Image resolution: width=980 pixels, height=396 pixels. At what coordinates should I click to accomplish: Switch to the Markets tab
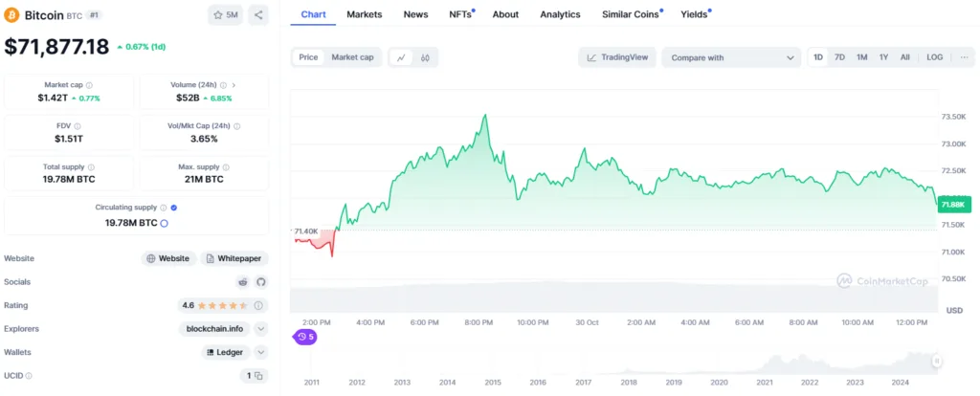(x=364, y=14)
